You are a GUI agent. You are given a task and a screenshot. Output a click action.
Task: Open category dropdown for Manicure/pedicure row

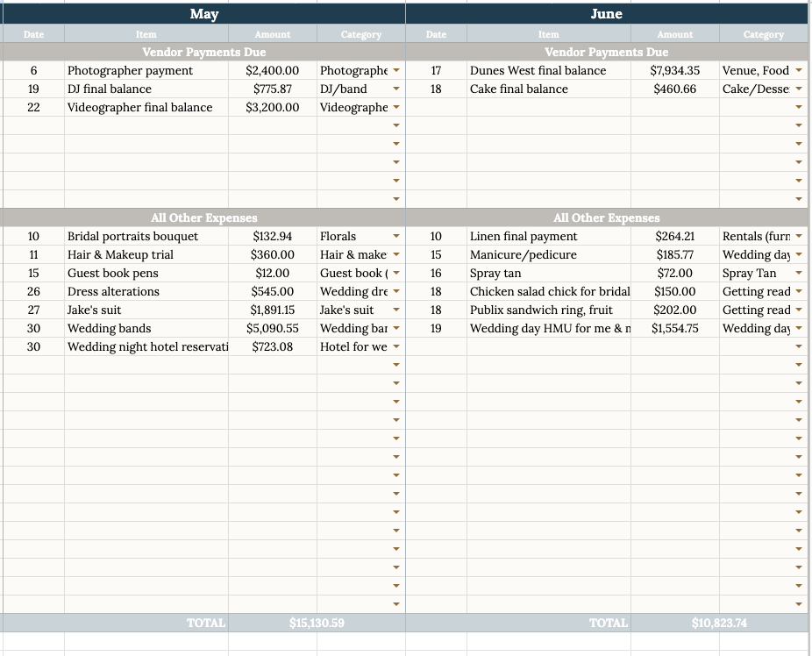[x=799, y=254]
